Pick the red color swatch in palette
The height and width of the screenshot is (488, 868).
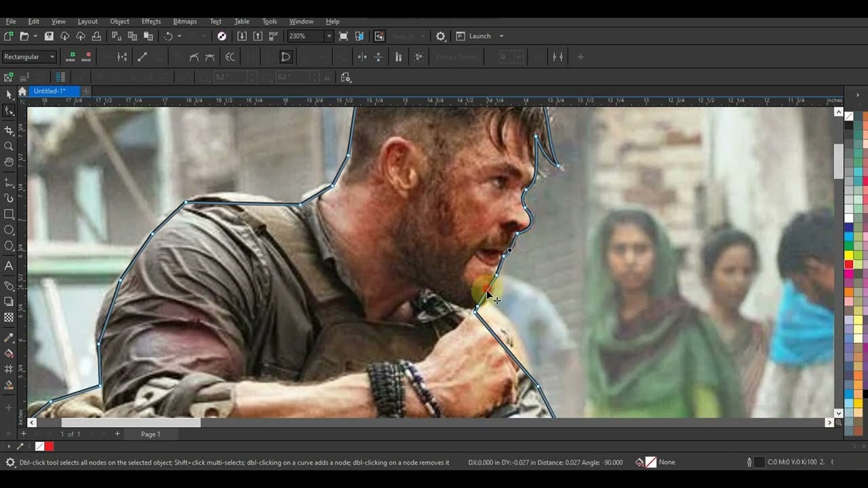point(848,264)
